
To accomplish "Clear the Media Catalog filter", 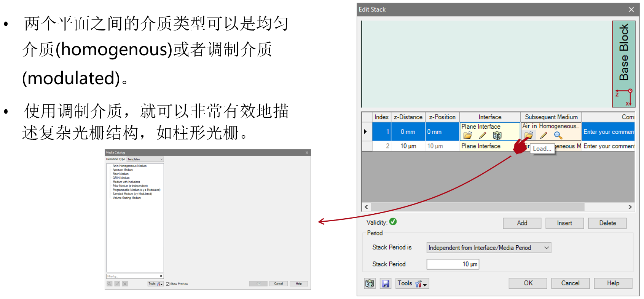I will pos(161,276).
